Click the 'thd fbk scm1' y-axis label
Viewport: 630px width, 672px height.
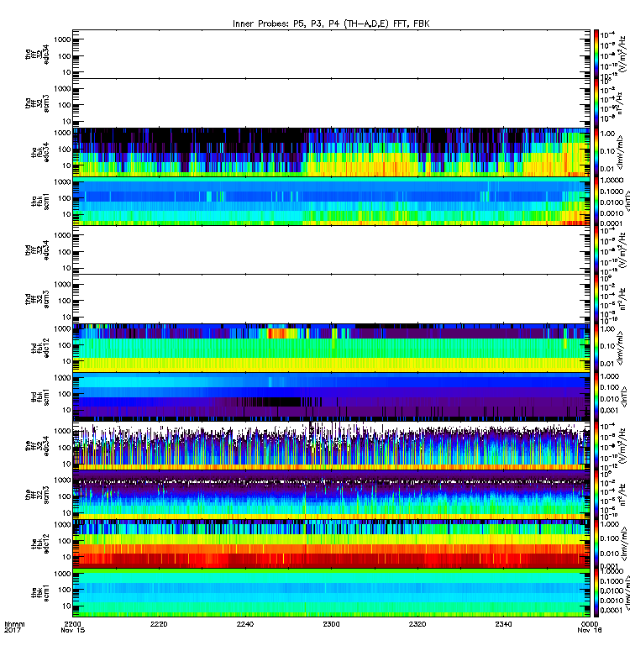click(40, 396)
